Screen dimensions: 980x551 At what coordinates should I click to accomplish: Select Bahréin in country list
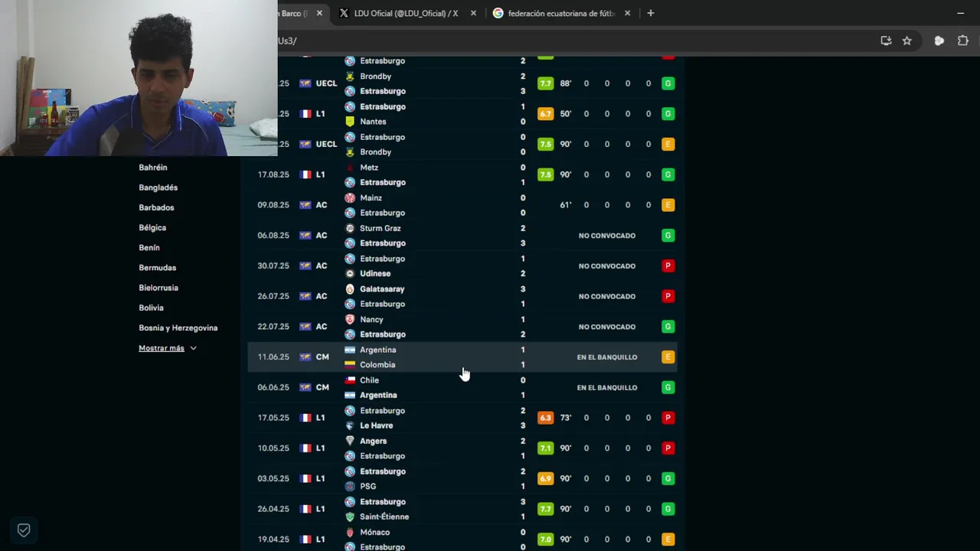coord(153,168)
